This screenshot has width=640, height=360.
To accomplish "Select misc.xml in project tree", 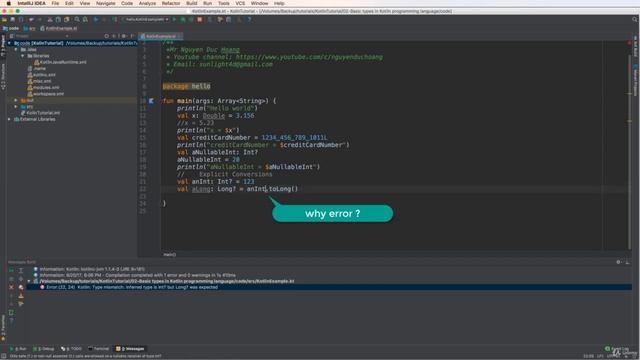I will pyautogui.click(x=39, y=81).
